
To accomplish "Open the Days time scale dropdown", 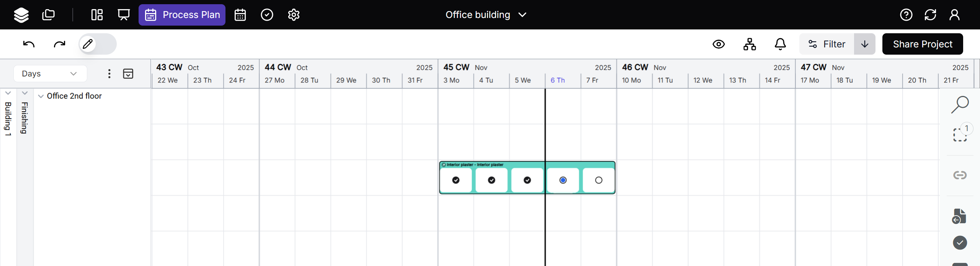I will point(50,73).
